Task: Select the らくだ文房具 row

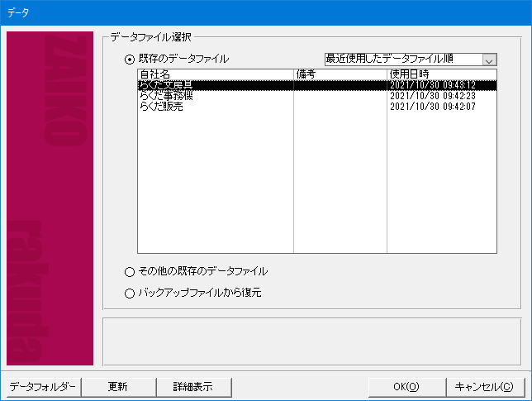Action: click(317, 85)
